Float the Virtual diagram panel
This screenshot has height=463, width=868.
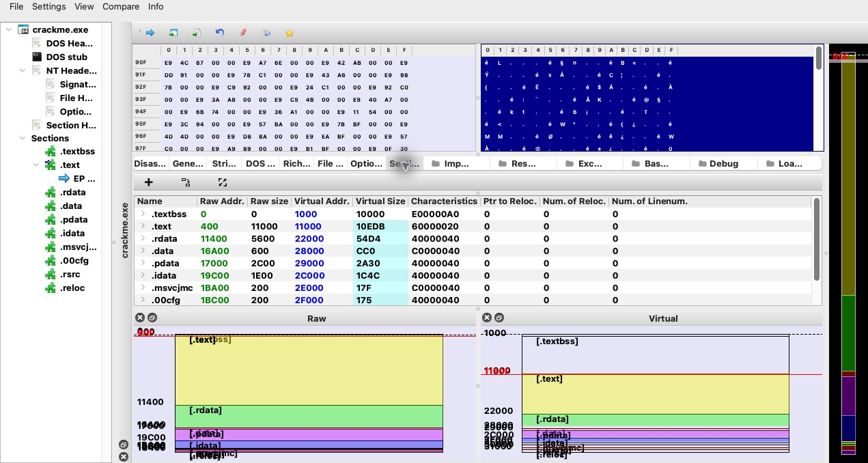(499, 318)
